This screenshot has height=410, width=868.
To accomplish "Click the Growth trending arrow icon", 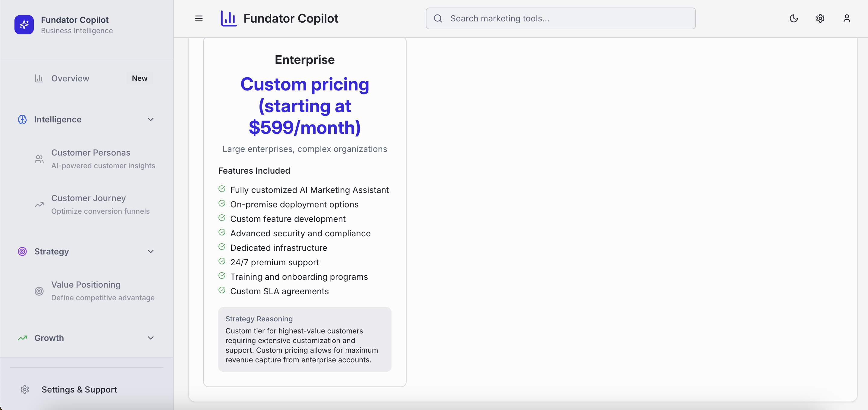I will pyautogui.click(x=22, y=338).
